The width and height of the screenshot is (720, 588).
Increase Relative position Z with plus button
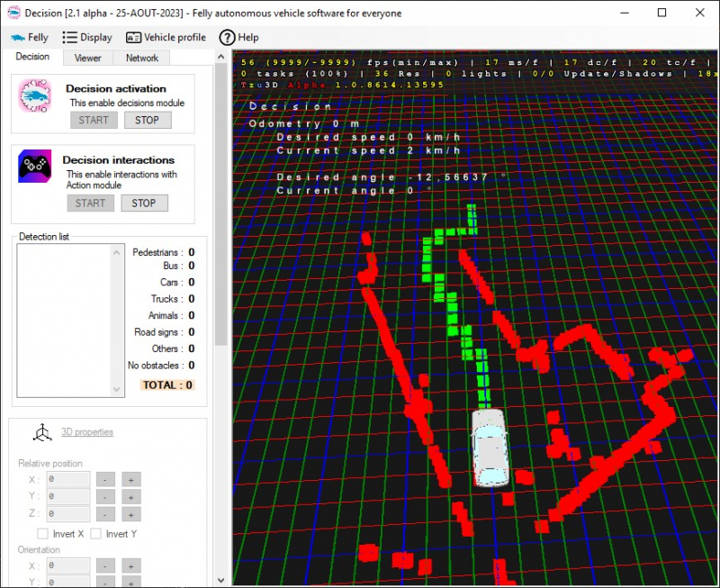130,514
